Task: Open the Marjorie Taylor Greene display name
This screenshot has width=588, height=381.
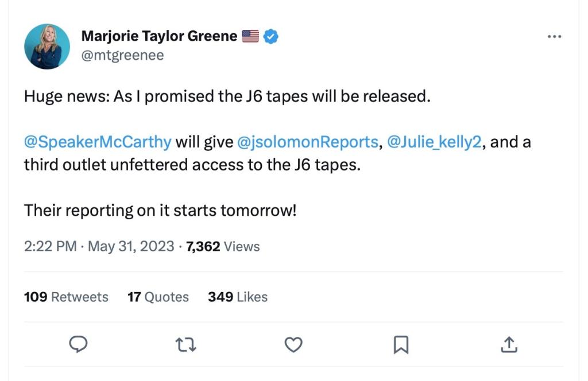Action: (159, 36)
